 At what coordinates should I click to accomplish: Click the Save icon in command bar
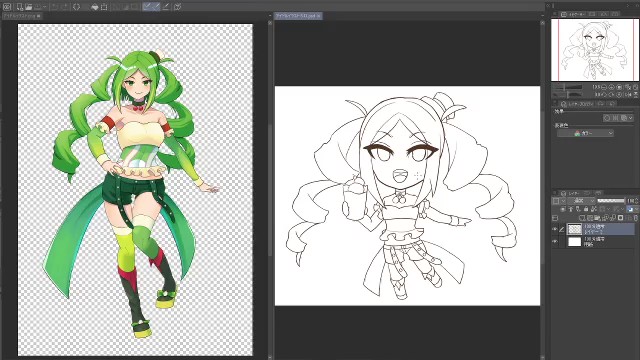[38, 7]
